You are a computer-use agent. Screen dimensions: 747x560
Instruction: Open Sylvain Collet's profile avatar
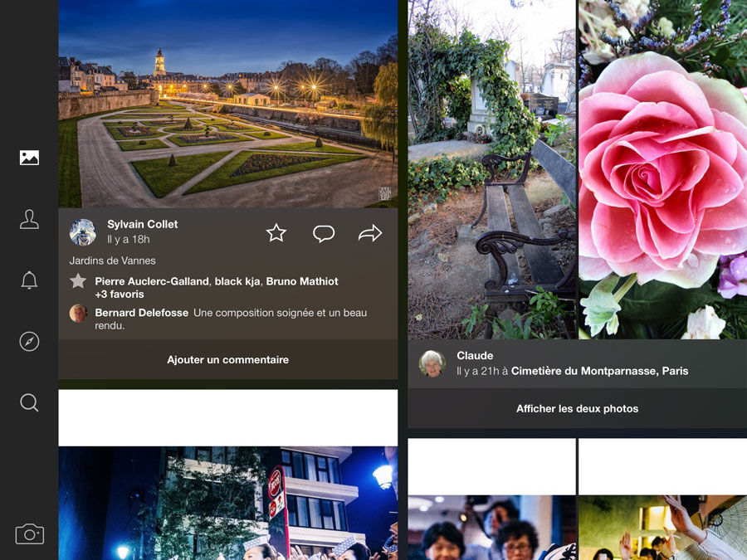(x=83, y=232)
